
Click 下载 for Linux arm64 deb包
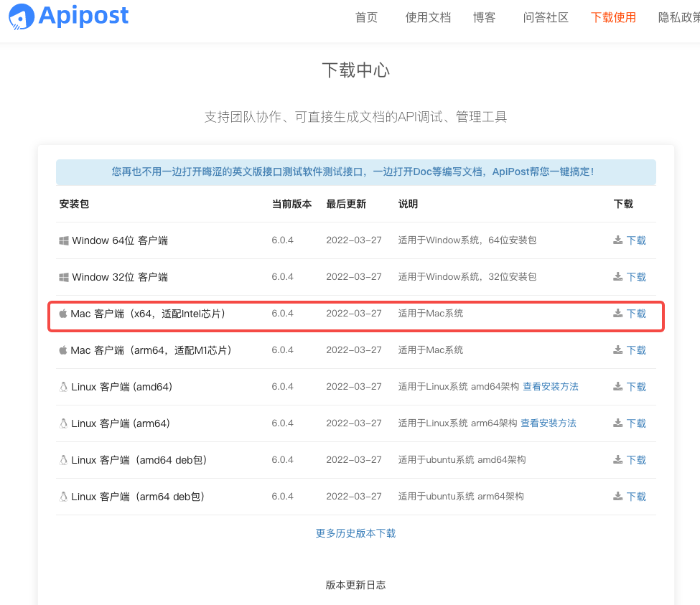[x=636, y=497]
